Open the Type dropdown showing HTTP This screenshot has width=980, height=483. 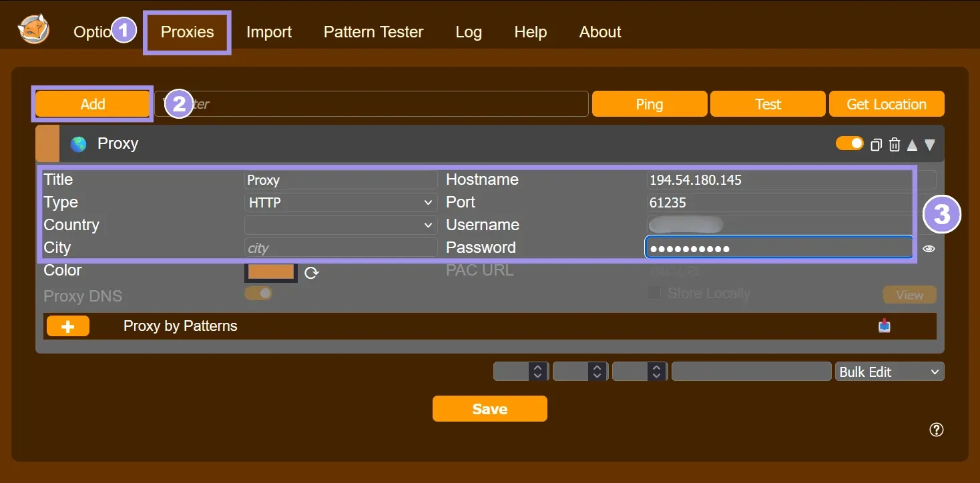[341, 202]
